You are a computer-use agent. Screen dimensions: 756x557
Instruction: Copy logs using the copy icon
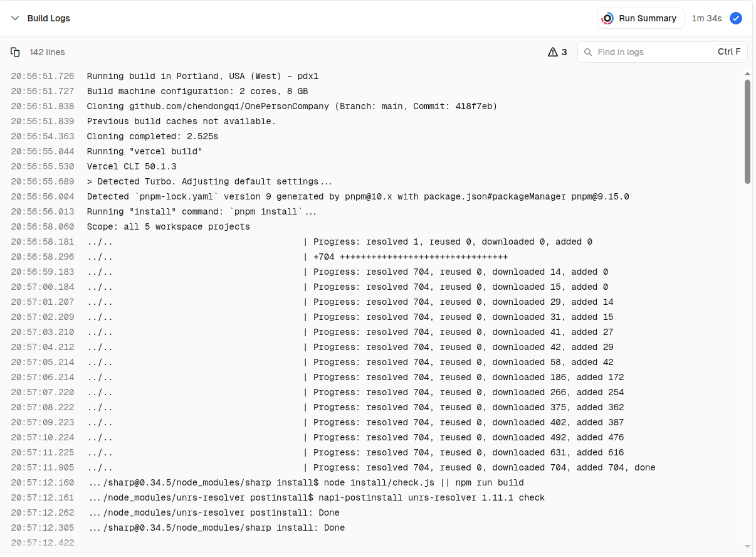pos(15,52)
